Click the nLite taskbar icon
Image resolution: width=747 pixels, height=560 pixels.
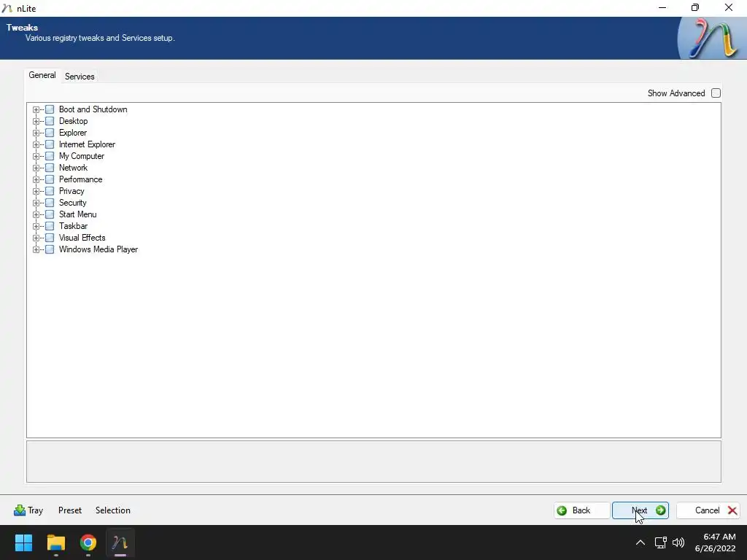pos(120,542)
